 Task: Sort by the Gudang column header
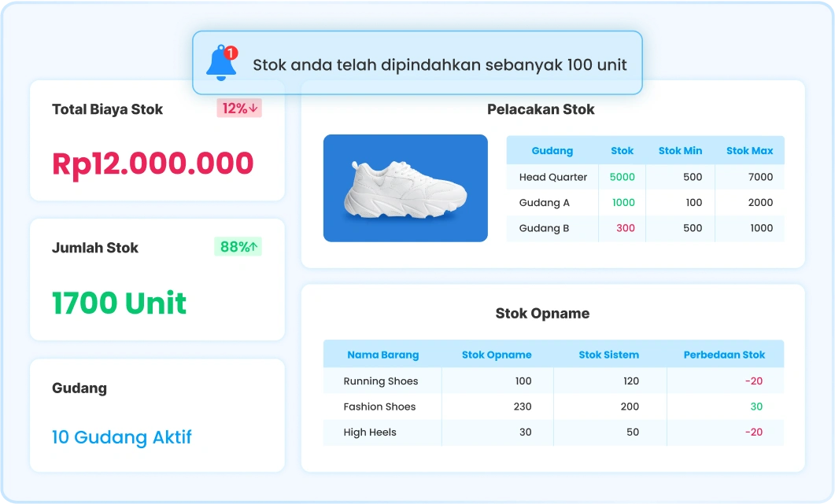click(x=552, y=151)
